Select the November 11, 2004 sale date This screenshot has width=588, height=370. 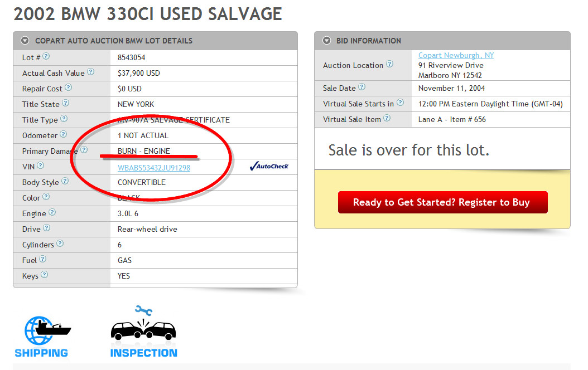click(451, 89)
